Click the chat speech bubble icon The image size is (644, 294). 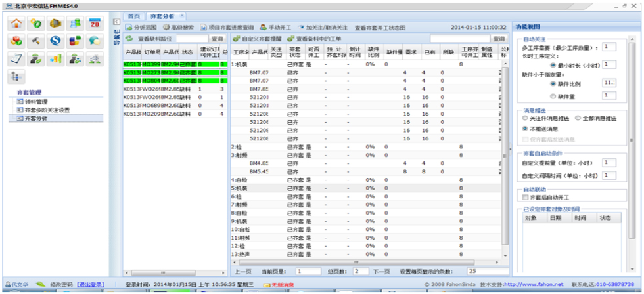(x=95, y=41)
